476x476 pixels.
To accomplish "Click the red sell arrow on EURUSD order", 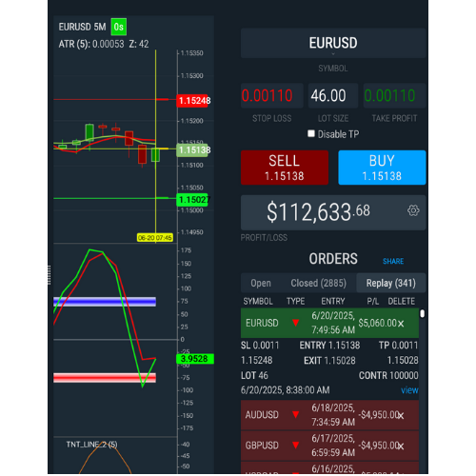I will (x=295, y=323).
